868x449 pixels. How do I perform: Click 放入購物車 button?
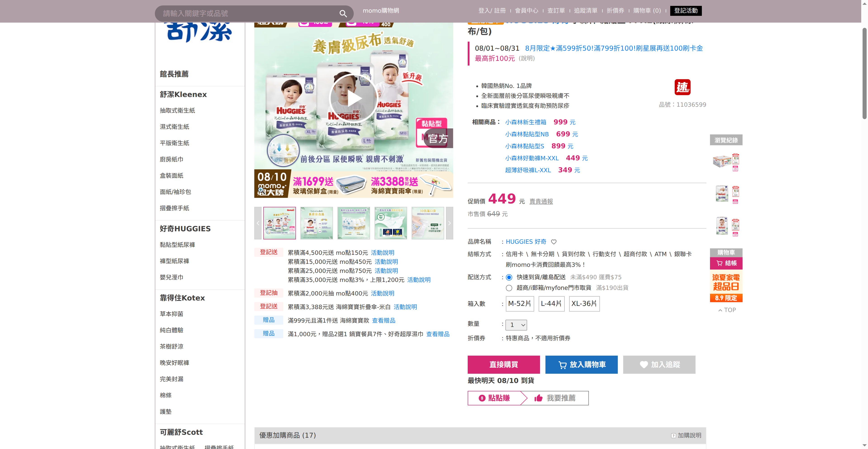pos(581,365)
